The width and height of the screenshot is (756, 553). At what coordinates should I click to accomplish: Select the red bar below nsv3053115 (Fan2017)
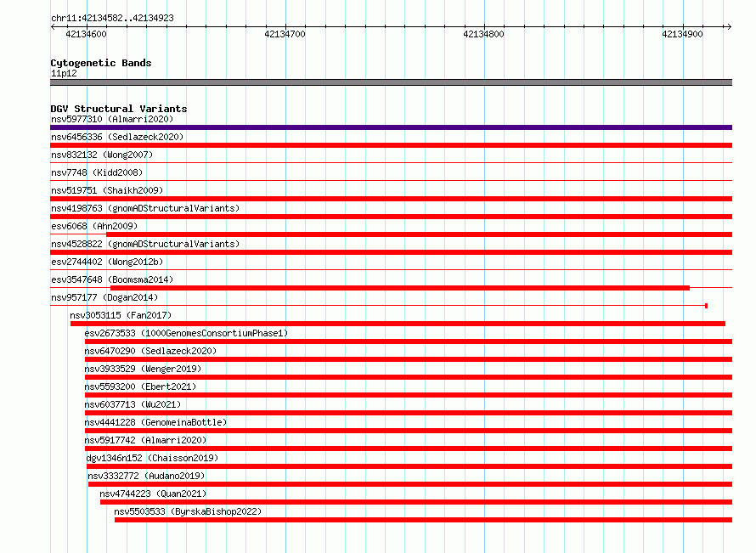(398, 324)
